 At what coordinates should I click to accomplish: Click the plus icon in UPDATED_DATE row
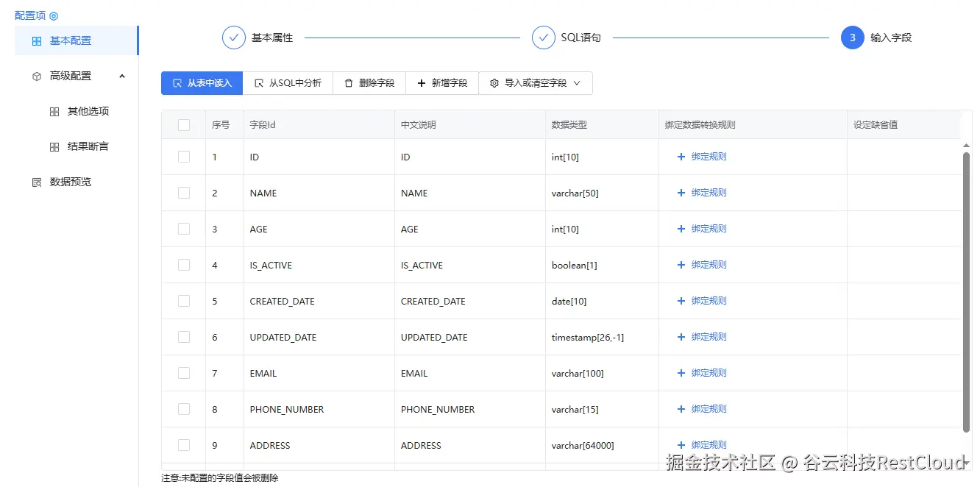coord(681,337)
